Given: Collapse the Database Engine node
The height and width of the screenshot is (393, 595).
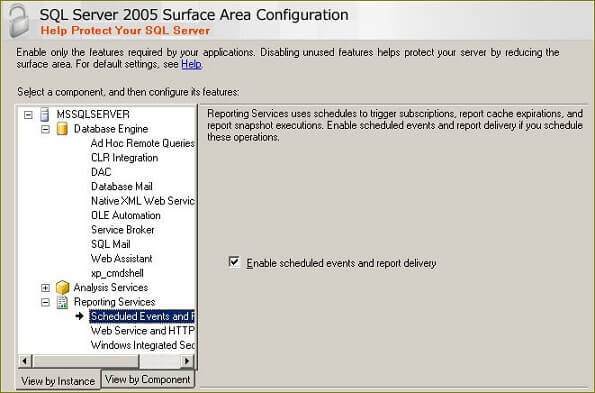Looking at the screenshot, I should pyautogui.click(x=46, y=129).
